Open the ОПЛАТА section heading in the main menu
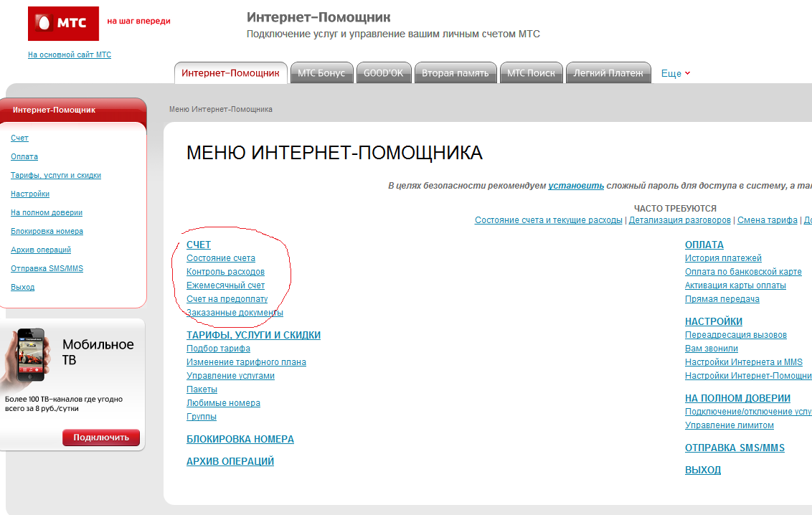 [x=704, y=245]
